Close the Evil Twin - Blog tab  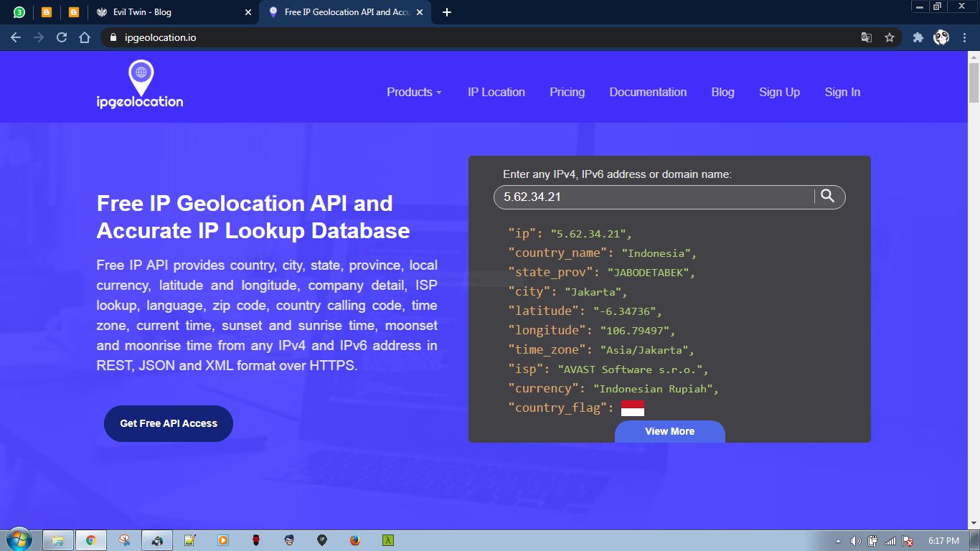[x=248, y=12]
